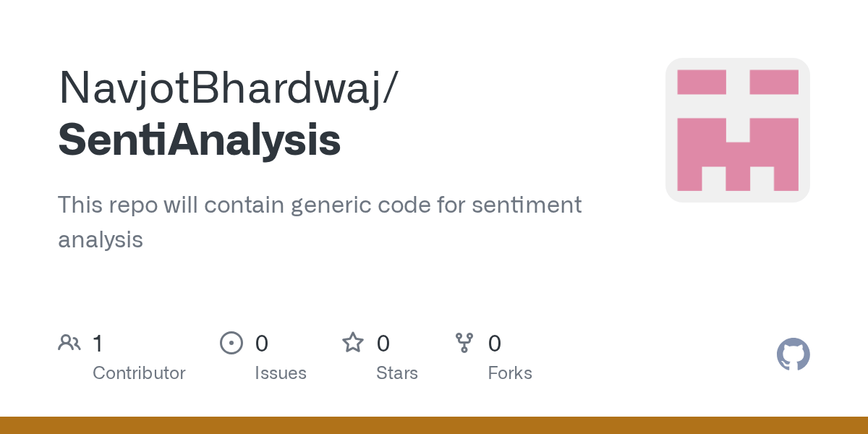Image resolution: width=868 pixels, height=434 pixels.
Task: Click the Contributor label
Action: click(139, 373)
